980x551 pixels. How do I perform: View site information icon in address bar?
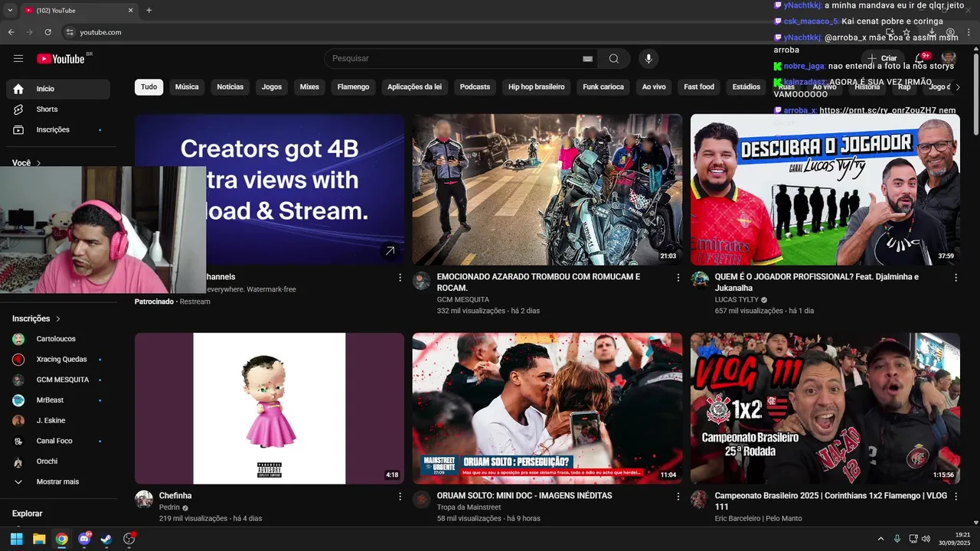click(x=69, y=32)
